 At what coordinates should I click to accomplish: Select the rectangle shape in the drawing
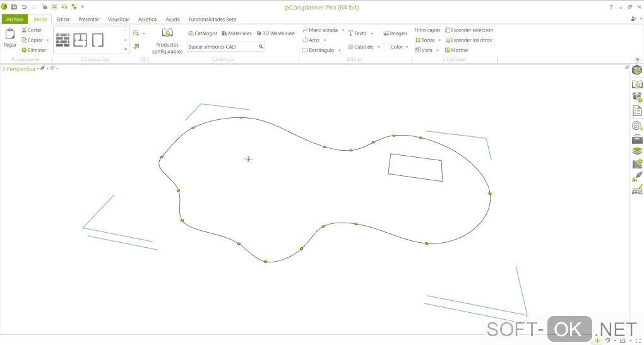point(415,167)
